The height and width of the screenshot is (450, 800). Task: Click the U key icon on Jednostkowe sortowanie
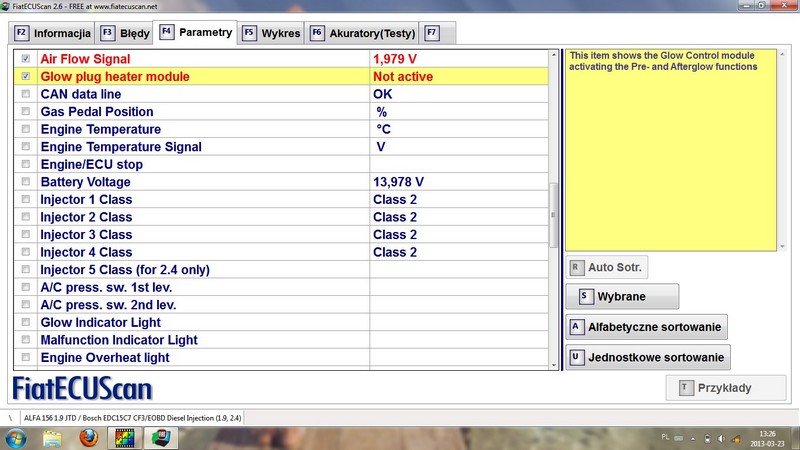point(575,357)
